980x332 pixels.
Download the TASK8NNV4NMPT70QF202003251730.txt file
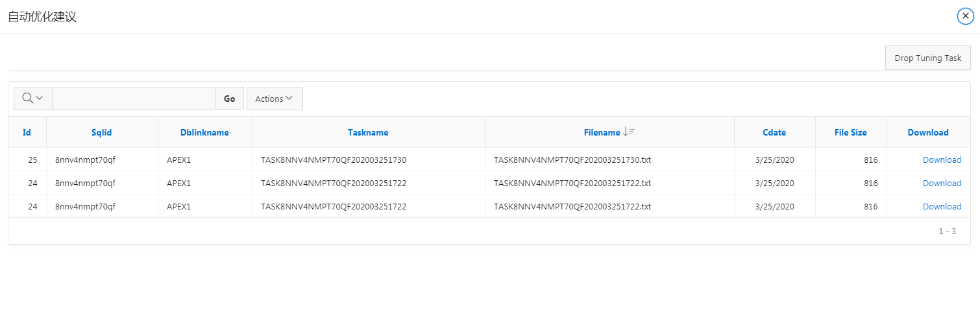click(x=942, y=160)
